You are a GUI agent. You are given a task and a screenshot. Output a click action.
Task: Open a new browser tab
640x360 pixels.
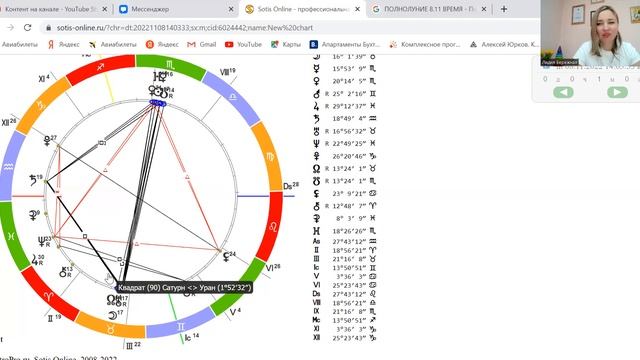coord(504,9)
